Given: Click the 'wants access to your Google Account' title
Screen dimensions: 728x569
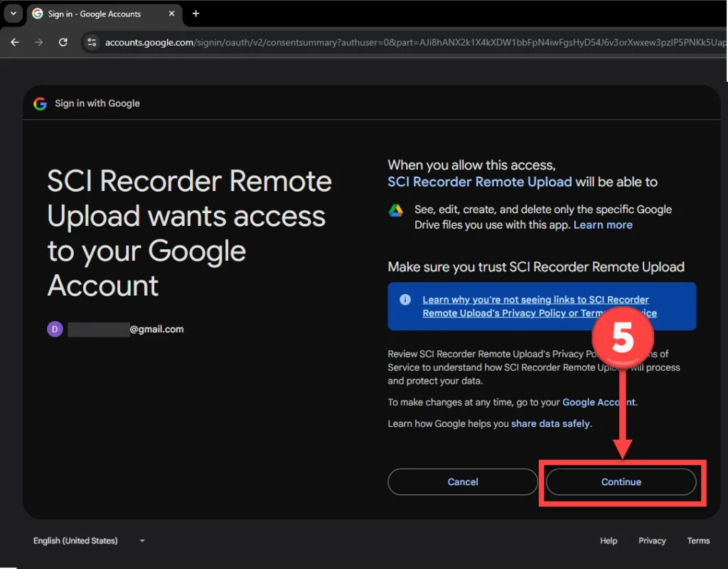Looking at the screenshot, I should [189, 233].
